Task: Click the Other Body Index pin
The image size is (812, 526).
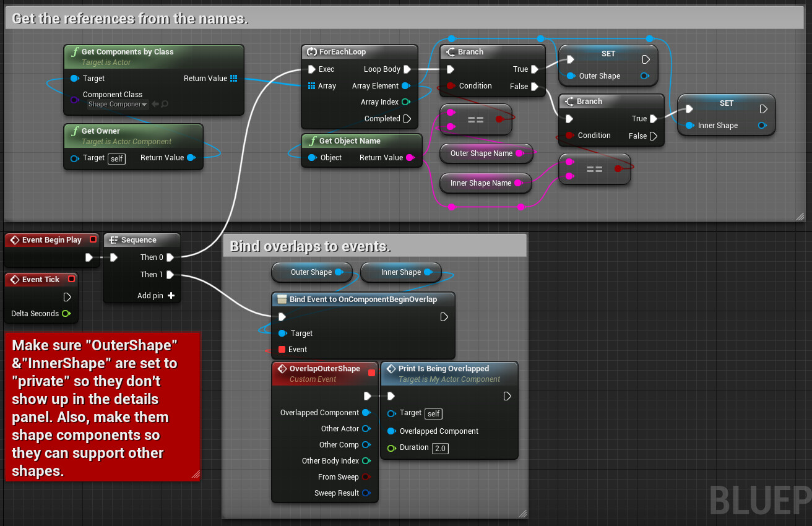Action: tap(366, 461)
